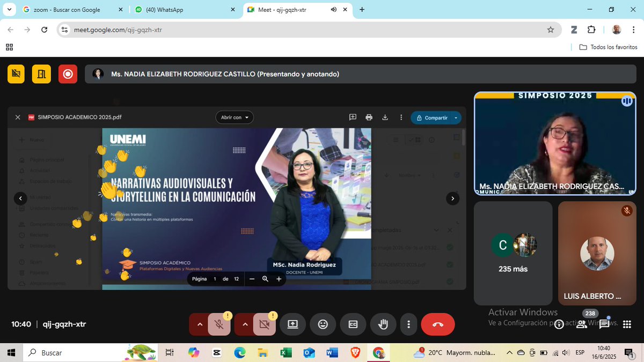This screenshot has width=644, height=362.
Task: Click the Windows Start button
Action: [11, 352]
